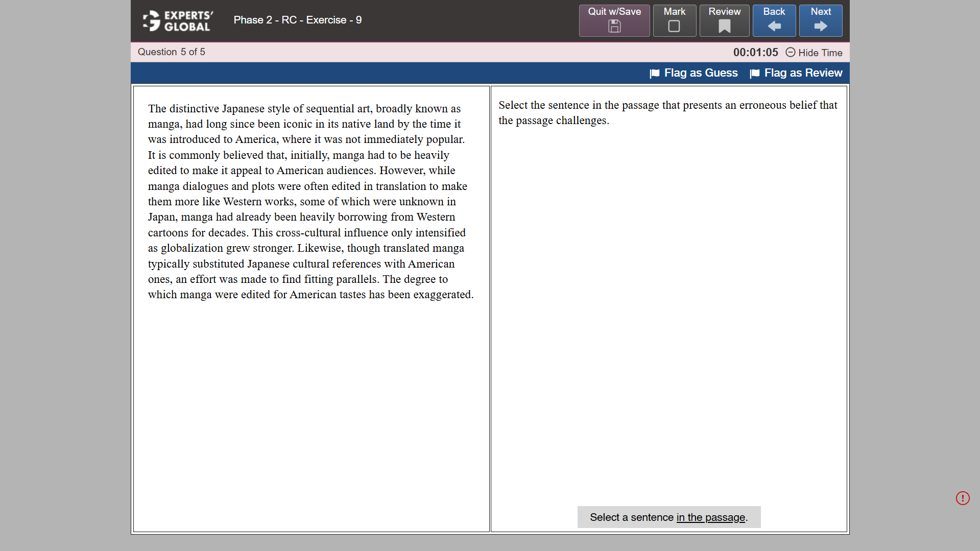980x551 pixels.
Task: Open the Review screen
Action: point(724,20)
